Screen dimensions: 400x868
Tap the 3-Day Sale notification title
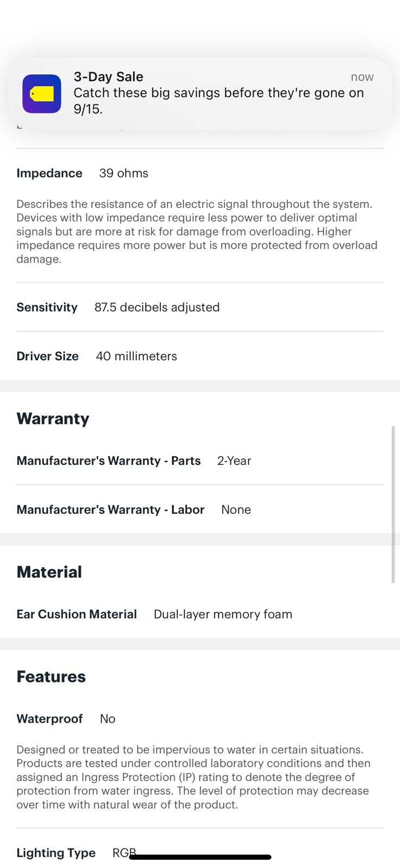click(x=108, y=77)
